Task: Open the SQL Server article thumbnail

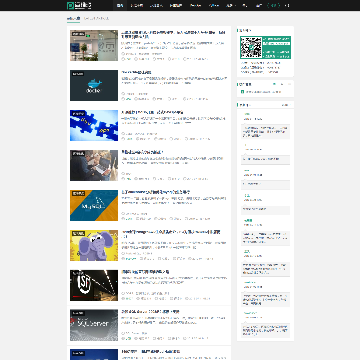Action: tap(94, 325)
